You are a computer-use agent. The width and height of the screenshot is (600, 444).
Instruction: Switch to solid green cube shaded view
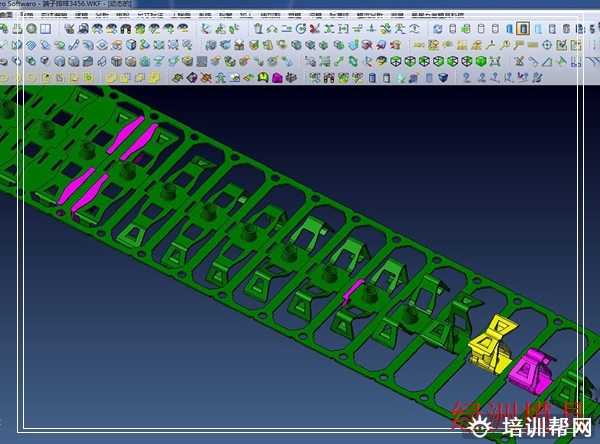[481, 61]
